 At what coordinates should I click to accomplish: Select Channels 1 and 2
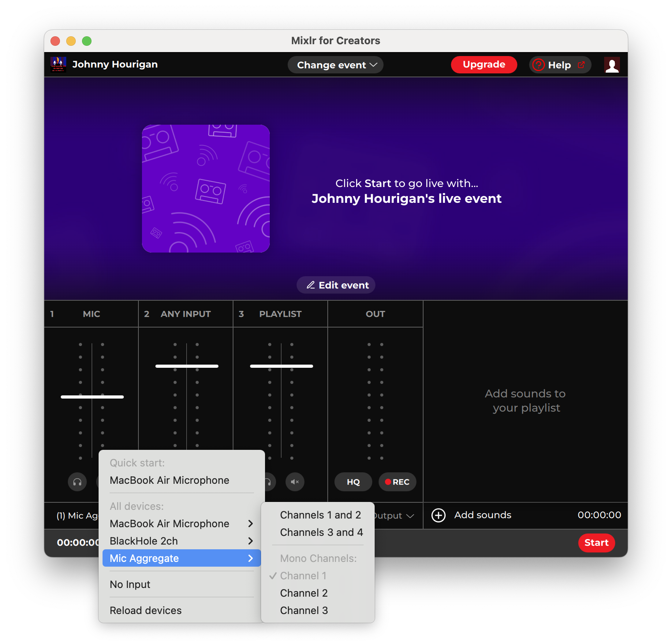(x=318, y=515)
